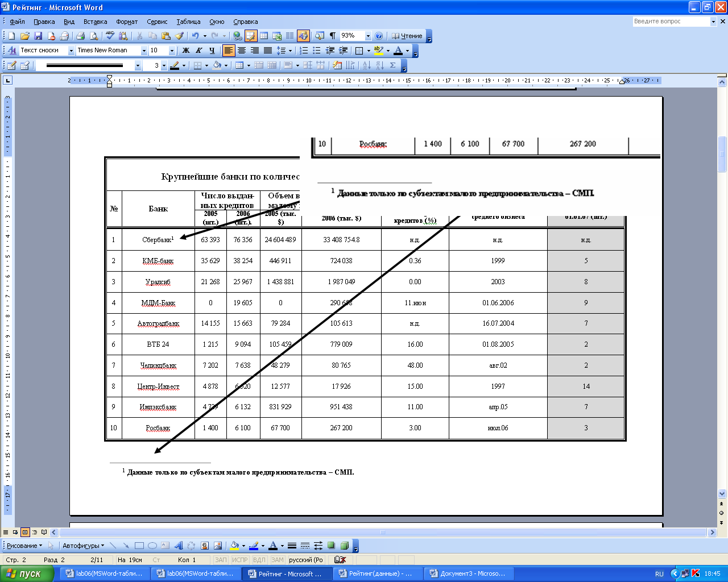Click ИСПР track changes status indicator

(x=240, y=560)
